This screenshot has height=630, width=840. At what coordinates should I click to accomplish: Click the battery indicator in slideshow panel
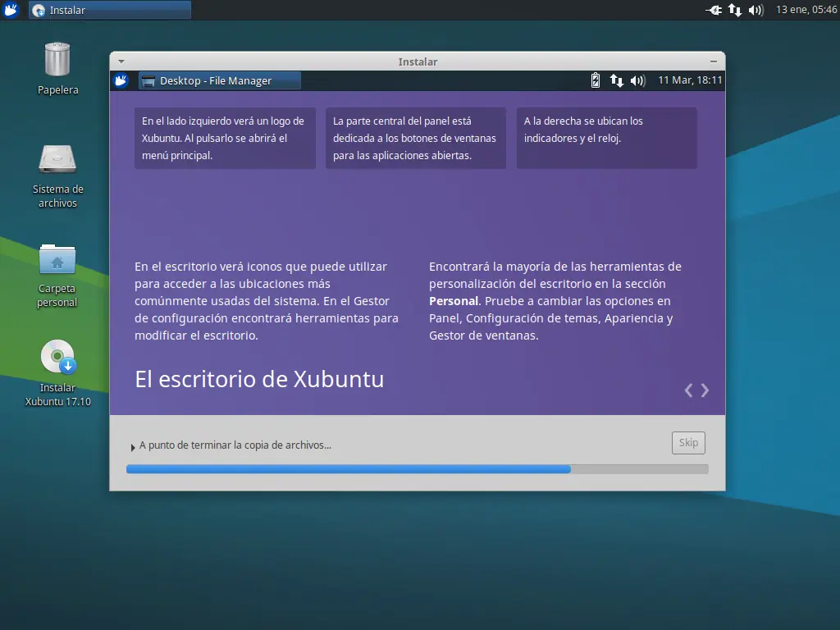tap(596, 80)
